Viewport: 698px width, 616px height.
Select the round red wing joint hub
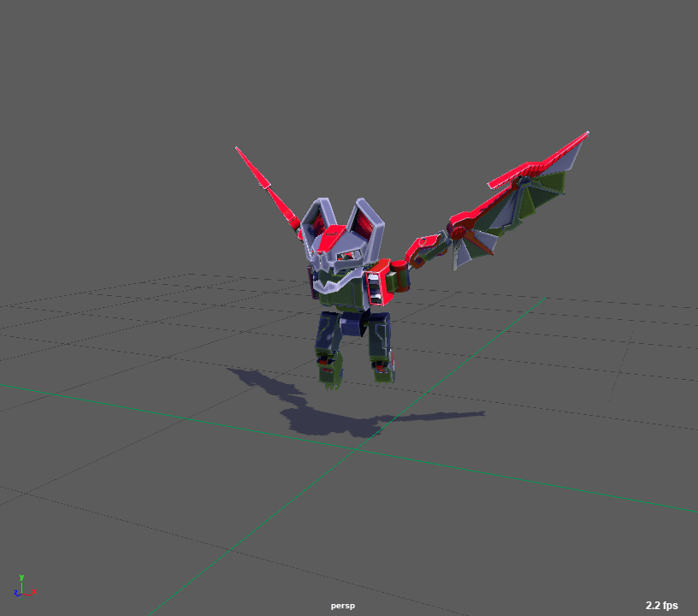coord(459,230)
